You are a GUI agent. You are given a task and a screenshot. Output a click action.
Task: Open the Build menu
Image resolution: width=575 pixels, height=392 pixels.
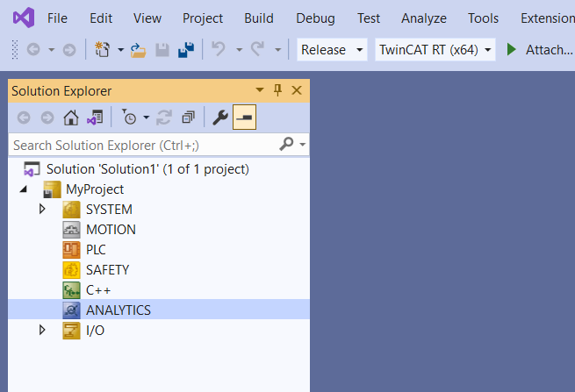click(259, 18)
